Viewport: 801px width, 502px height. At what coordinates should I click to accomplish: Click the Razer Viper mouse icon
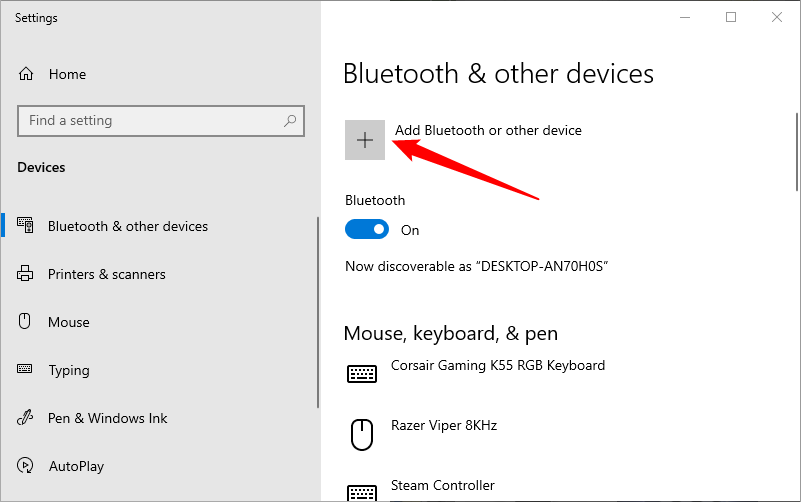tap(361, 434)
